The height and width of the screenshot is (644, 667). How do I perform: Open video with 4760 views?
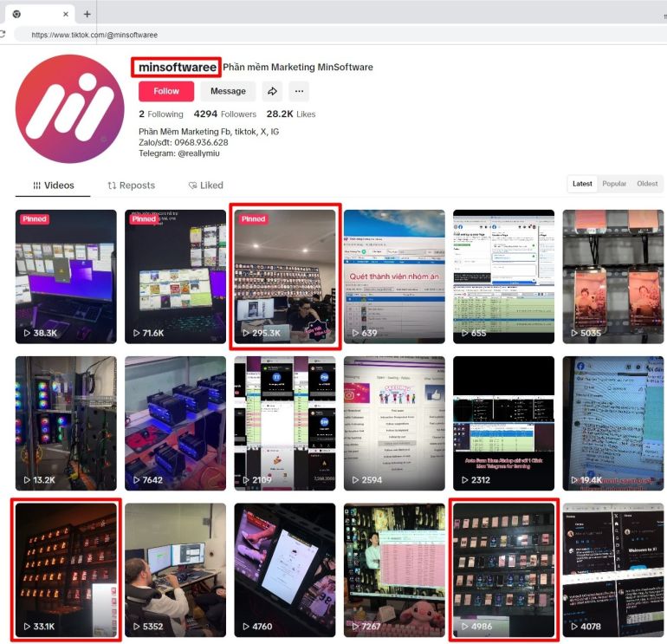click(285, 570)
